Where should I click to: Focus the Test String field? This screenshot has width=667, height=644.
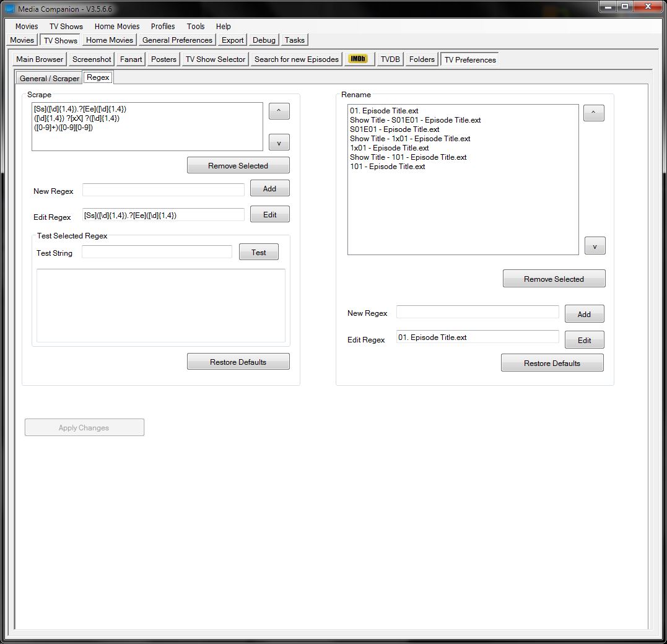click(157, 252)
